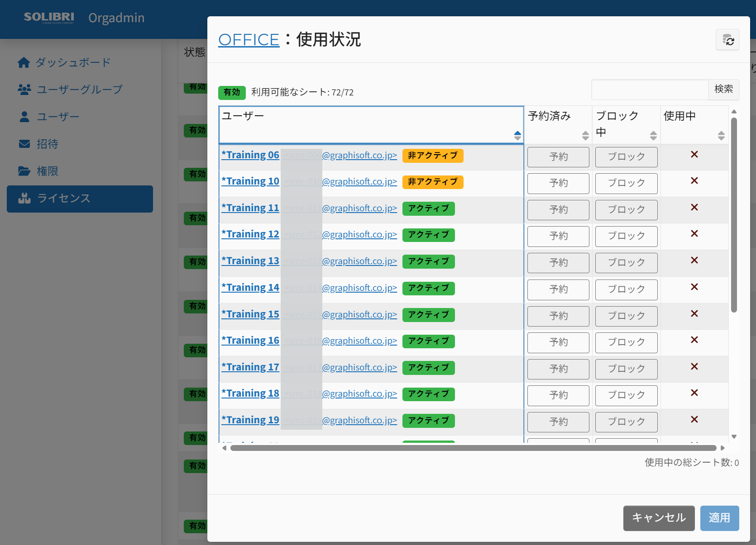Click the 検索 search button
This screenshot has height=545, width=756.
point(723,89)
